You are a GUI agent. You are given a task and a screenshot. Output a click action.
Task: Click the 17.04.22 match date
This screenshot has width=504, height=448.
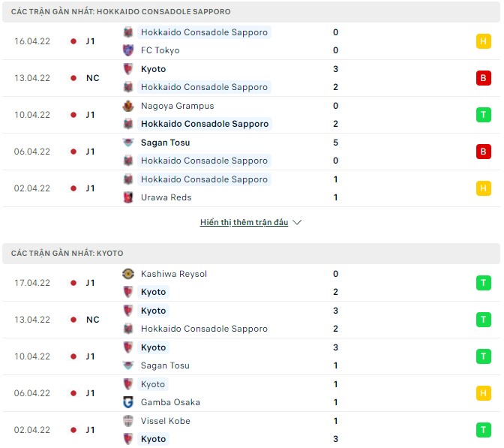[32, 283]
